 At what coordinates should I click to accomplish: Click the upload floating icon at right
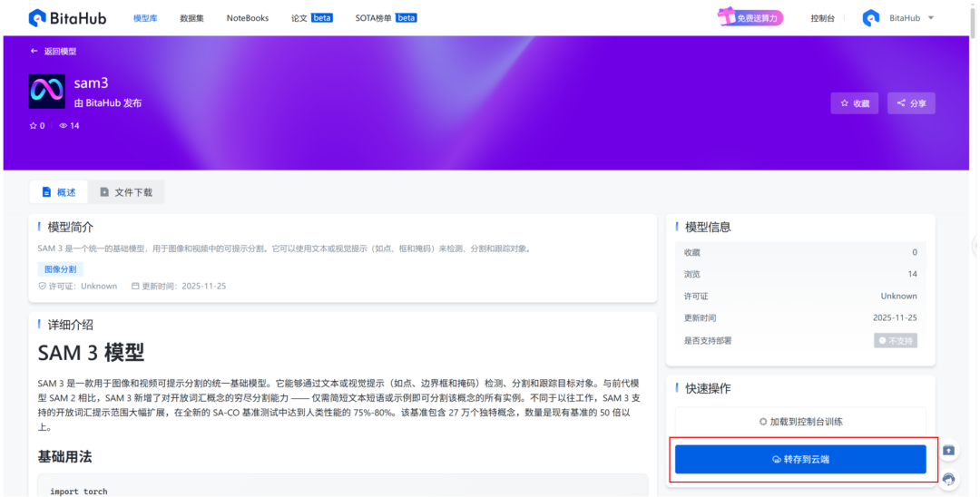(x=949, y=450)
